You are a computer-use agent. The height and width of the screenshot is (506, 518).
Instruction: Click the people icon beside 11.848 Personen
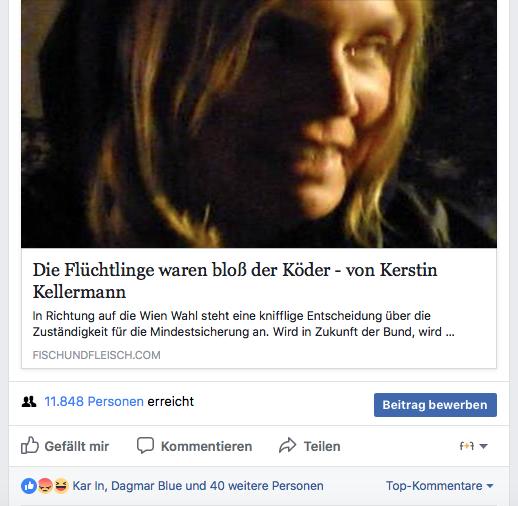[x=29, y=402]
